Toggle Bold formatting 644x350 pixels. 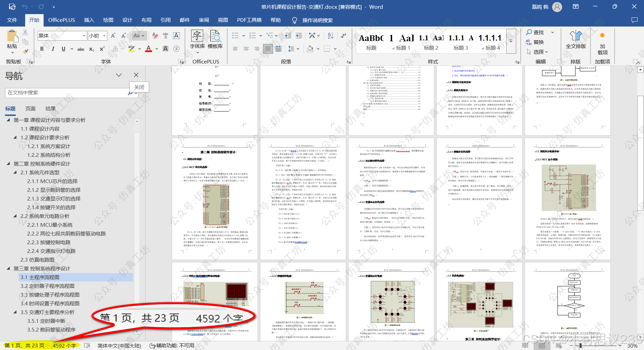tap(42, 49)
